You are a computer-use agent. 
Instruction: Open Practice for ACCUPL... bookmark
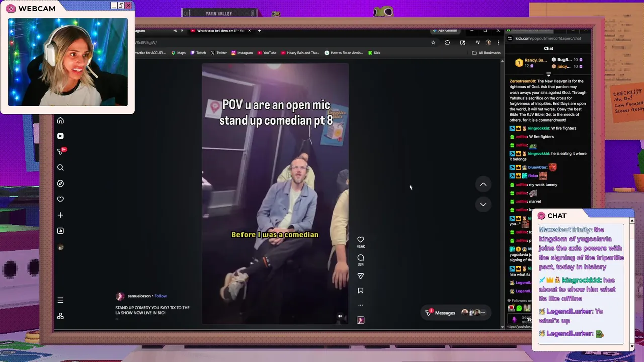pyautogui.click(x=150, y=53)
